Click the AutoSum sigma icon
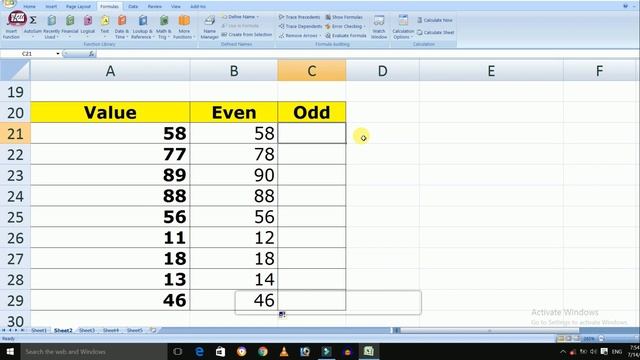Image resolution: width=640 pixels, height=360 pixels. 33,20
